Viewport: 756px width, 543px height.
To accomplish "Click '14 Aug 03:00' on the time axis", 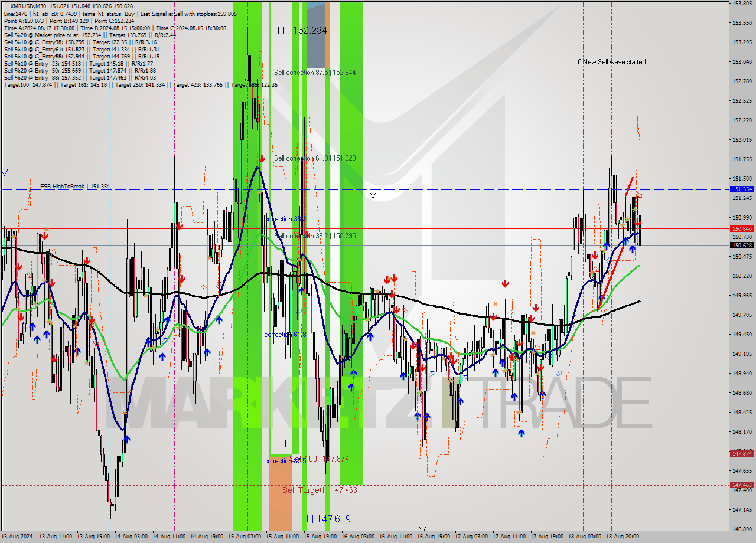I will pyautogui.click(x=131, y=537).
